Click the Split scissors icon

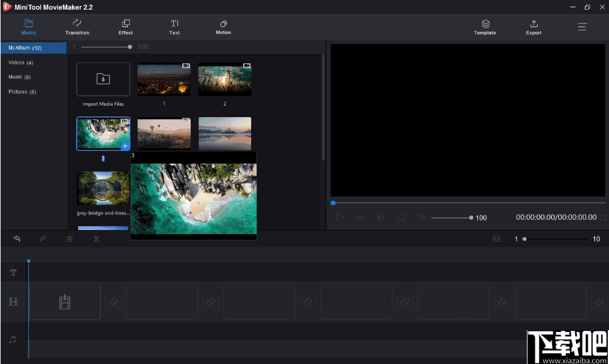pos(96,238)
